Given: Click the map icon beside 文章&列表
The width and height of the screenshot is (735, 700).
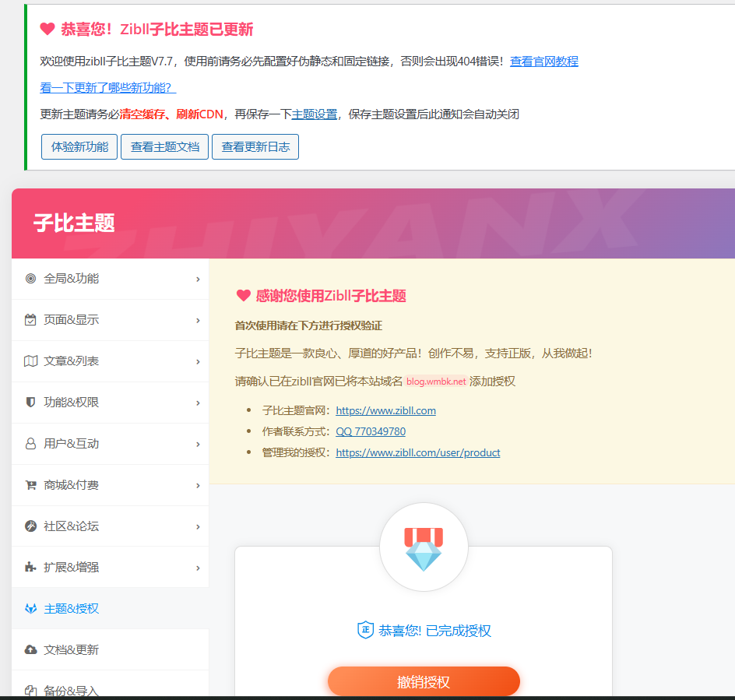Looking at the screenshot, I should tap(30, 361).
